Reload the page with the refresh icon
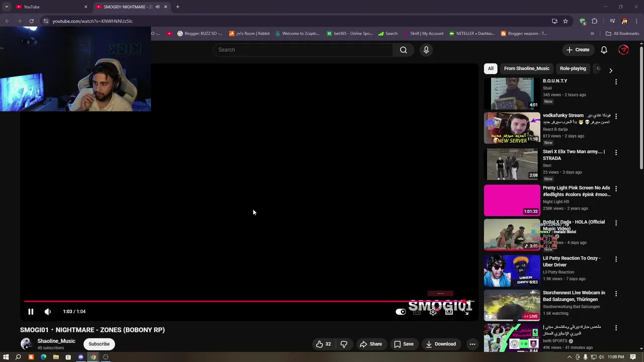 [31, 21]
